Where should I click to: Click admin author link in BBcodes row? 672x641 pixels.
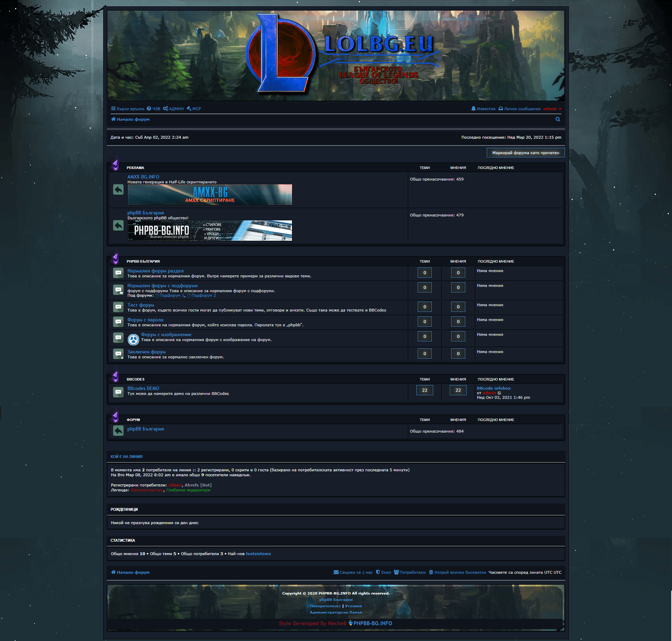pyautogui.click(x=489, y=393)
